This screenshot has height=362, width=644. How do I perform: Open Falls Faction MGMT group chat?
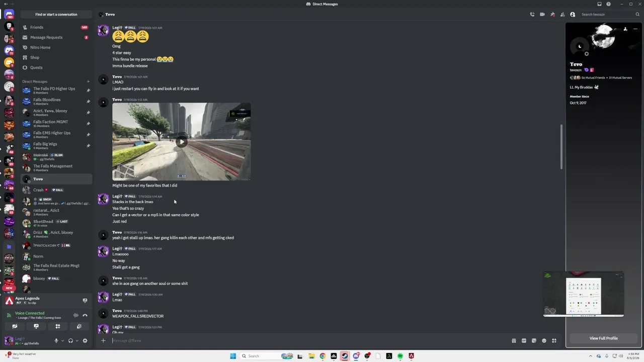(x=55, y=124)
